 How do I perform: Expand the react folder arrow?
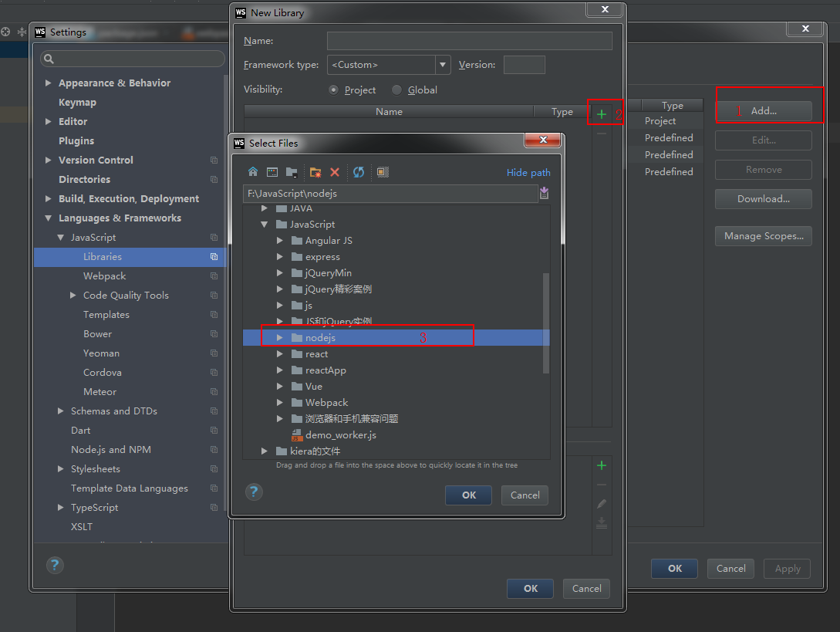(x=280, y=354)
